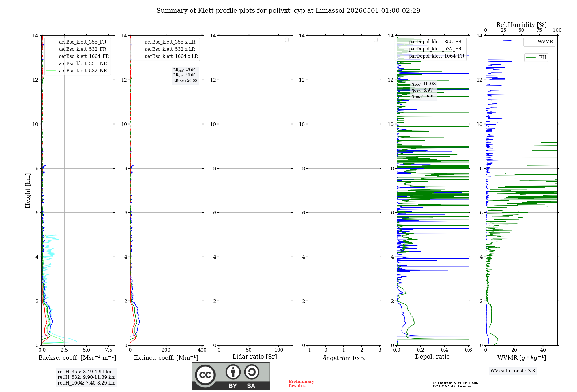Viewport: 577px width, 392px height.
Task: Click legend entry parDepol_klett_1064_FR
Action: [430, 56]
